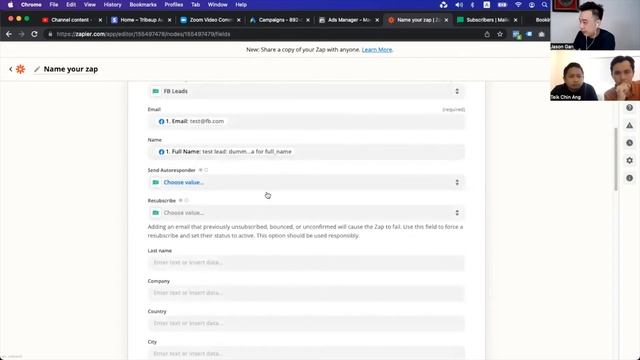Switch to the Zoom Video Conference tab
This screenshot has width=640, height=360.
click(x=210, y=20)
